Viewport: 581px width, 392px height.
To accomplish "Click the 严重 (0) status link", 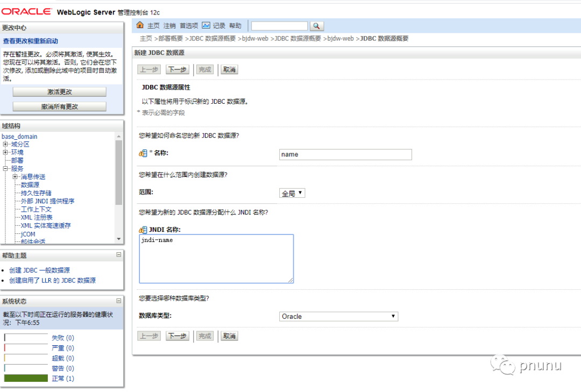I will [x=63, y=348].
